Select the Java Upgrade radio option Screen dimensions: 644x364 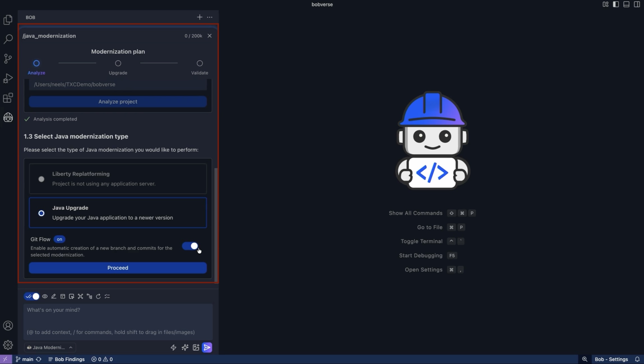coord(41,213)
